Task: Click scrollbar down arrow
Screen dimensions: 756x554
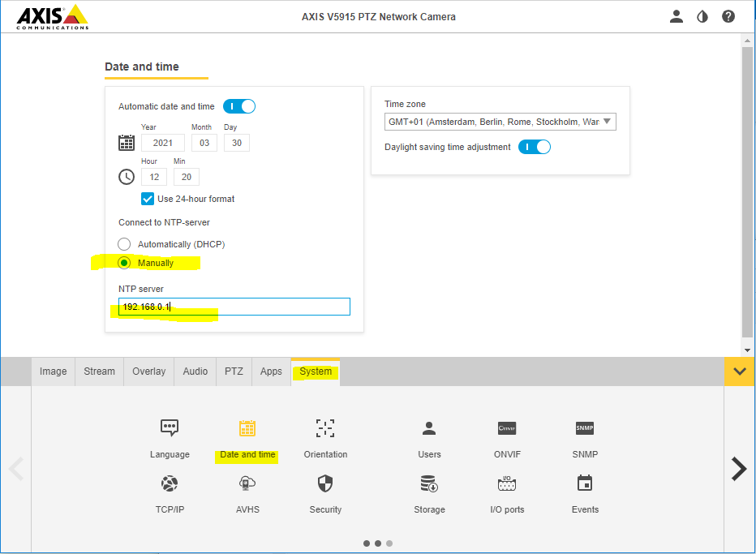Action: [x=747, y=350]
